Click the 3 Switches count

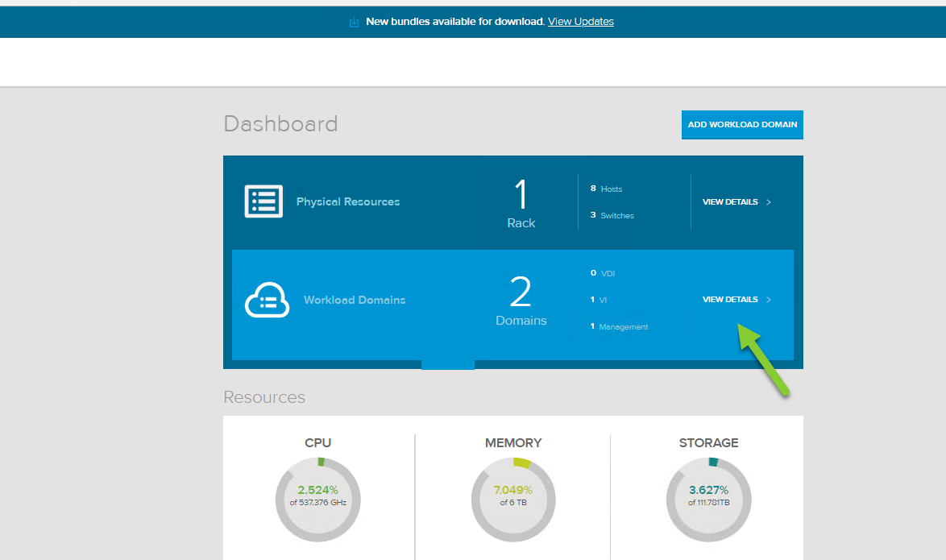point(613,215)
